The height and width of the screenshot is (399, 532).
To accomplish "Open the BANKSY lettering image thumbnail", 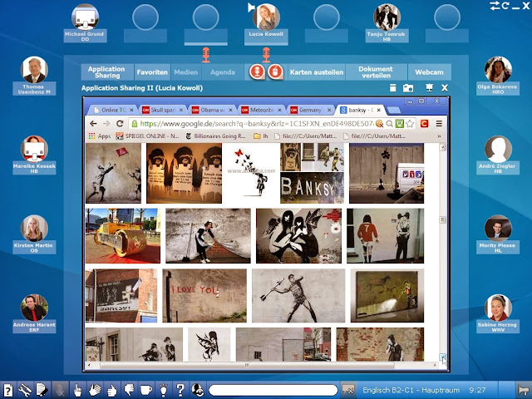I will pos(312,188).
